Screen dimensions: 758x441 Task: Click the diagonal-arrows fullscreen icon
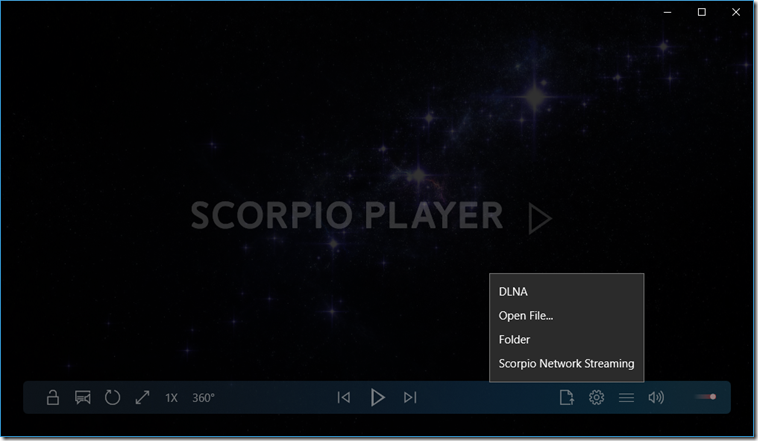[142, 398]
